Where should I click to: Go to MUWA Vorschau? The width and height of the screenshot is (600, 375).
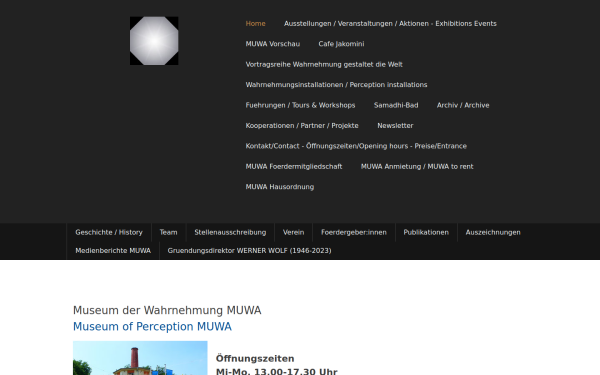272,44
